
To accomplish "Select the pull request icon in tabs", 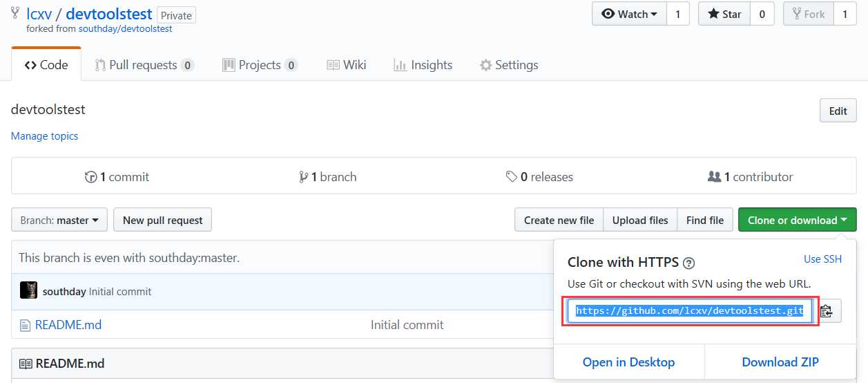I will click(100, 65).
